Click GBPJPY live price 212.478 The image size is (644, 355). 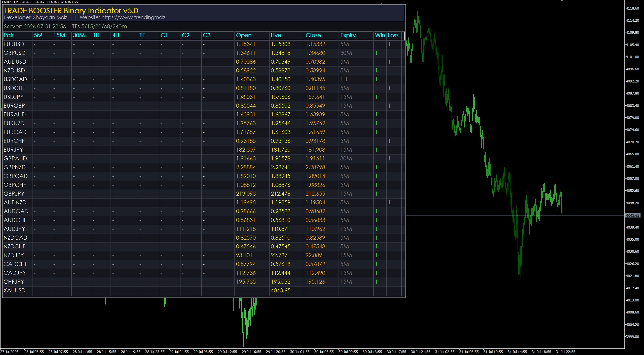click(281, 194)
